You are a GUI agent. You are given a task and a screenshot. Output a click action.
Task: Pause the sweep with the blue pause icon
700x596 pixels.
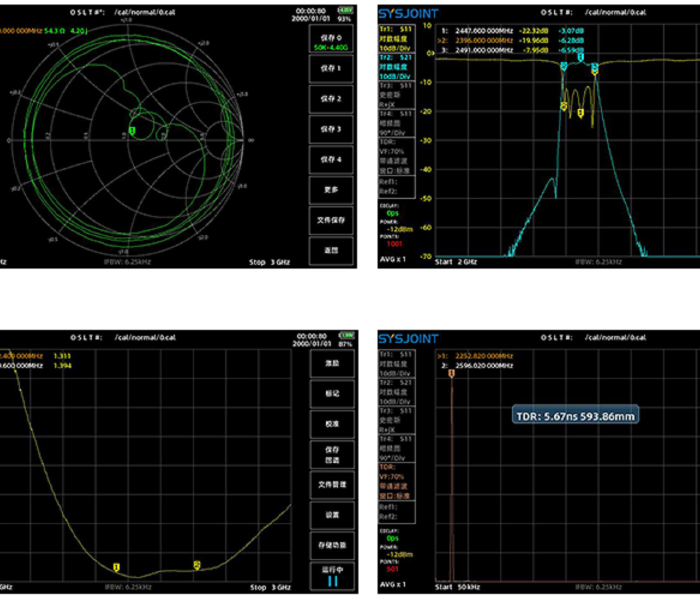[x=332, y=581]
